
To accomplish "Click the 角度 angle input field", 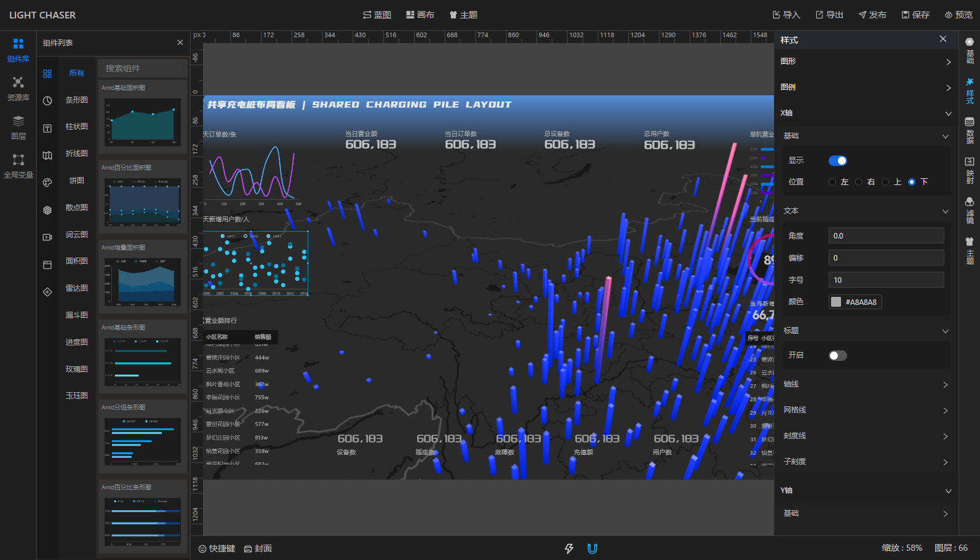I will pos(886,235).
